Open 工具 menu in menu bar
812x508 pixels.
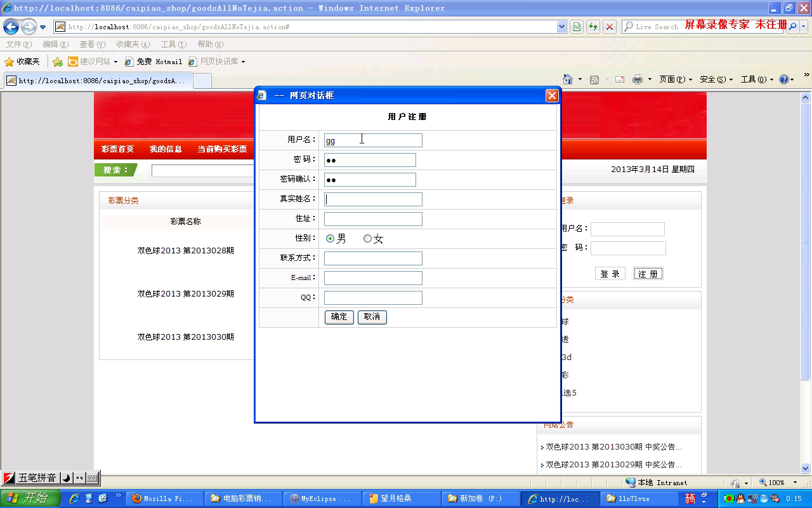point(173,44)
